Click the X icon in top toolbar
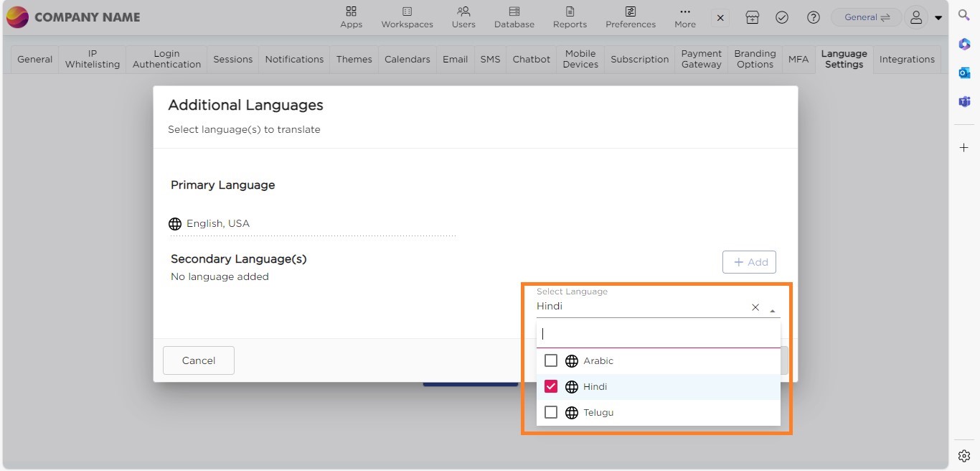This screenshot has height=471, width=980. click(x=721, y=18)
